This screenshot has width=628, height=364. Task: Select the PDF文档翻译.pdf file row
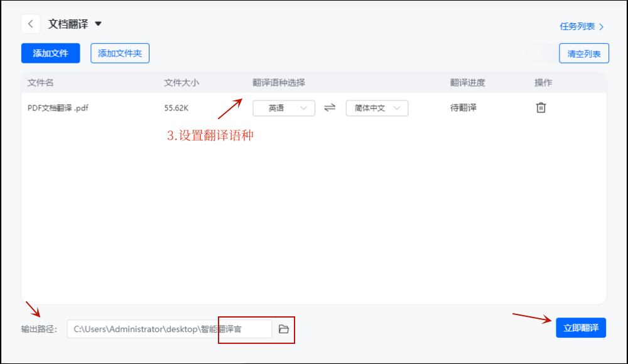click(x=58, y=108)
